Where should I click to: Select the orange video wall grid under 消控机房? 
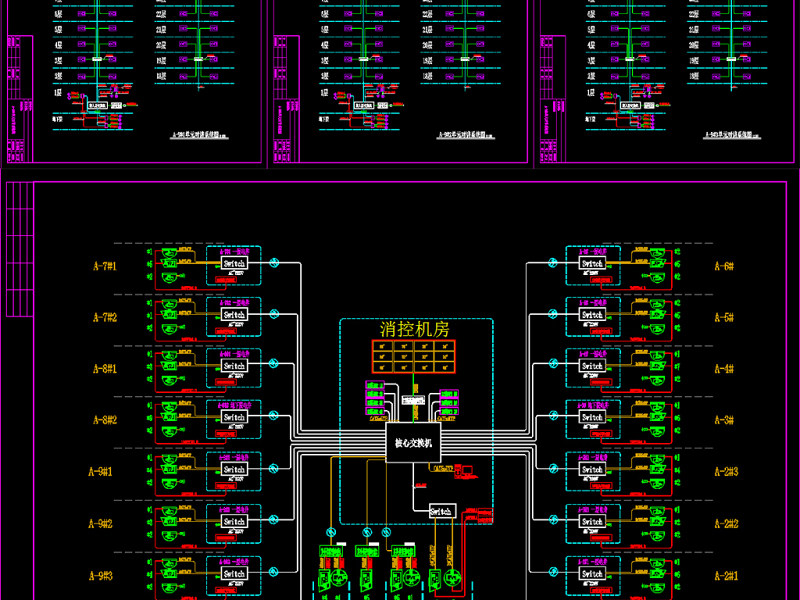pyautogui.click(x=413, y=357)
